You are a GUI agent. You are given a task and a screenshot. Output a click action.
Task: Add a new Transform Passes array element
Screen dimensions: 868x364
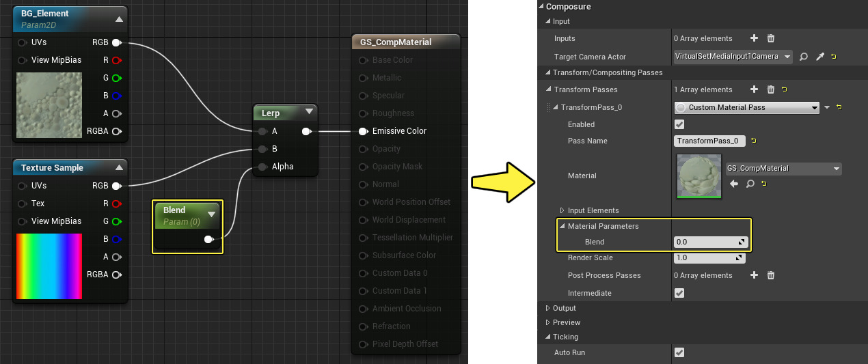(x=754, y=89)
